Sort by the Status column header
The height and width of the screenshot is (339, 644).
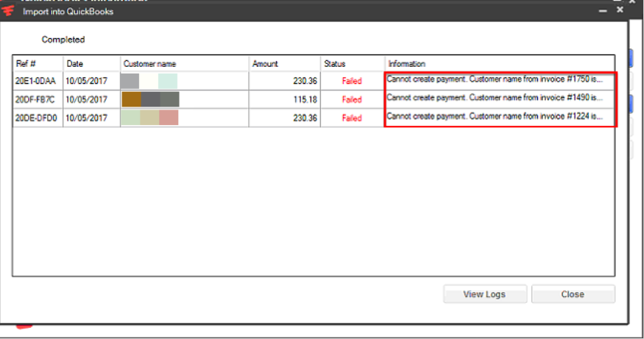(x=353, y=64)
